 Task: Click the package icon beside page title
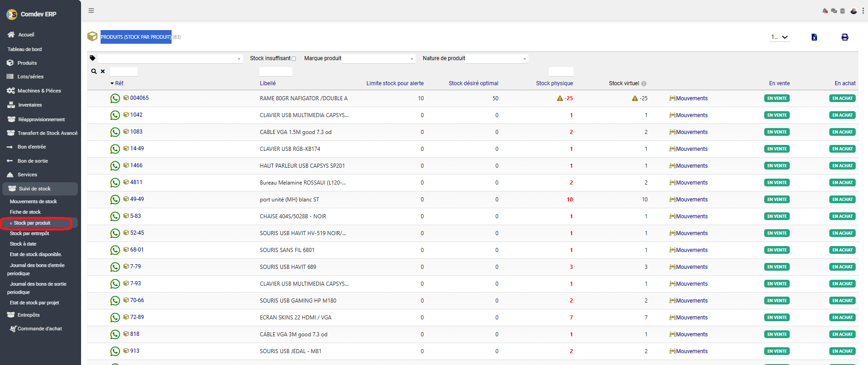[x=92, y=36]
